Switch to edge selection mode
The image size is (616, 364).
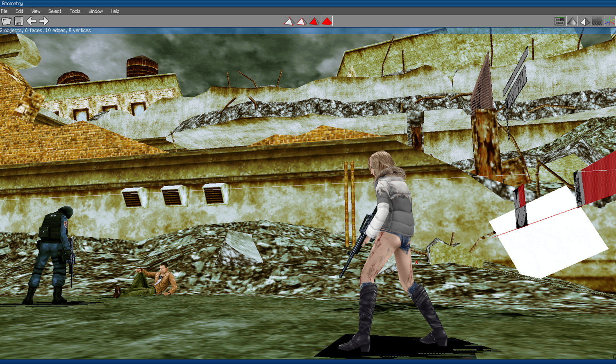tap(302, 21)
